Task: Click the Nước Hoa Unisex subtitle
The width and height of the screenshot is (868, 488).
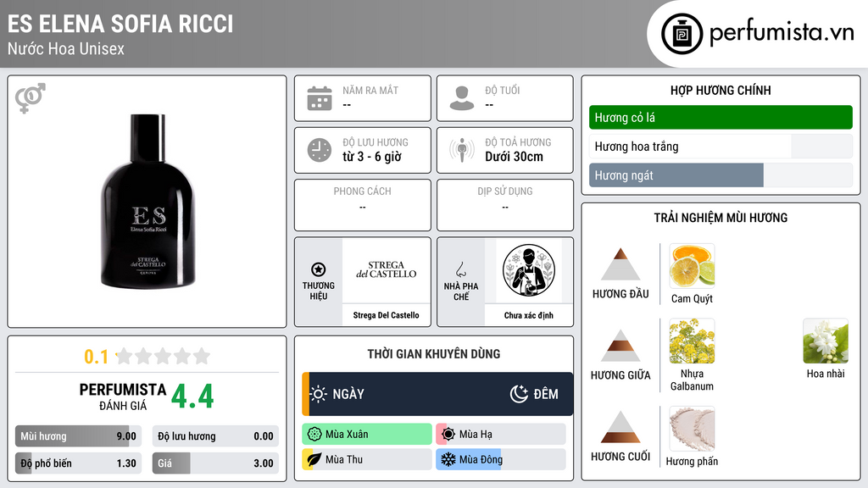Action: [66, 48]
